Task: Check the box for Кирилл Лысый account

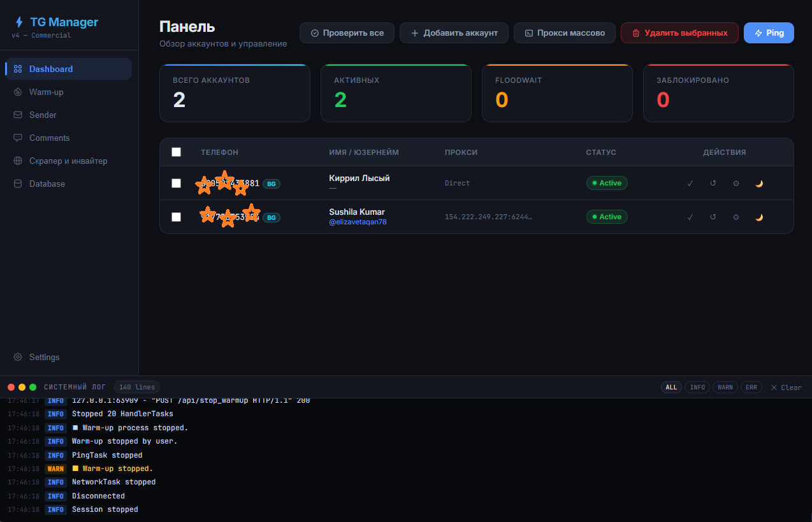Action: tap(177, 184)
